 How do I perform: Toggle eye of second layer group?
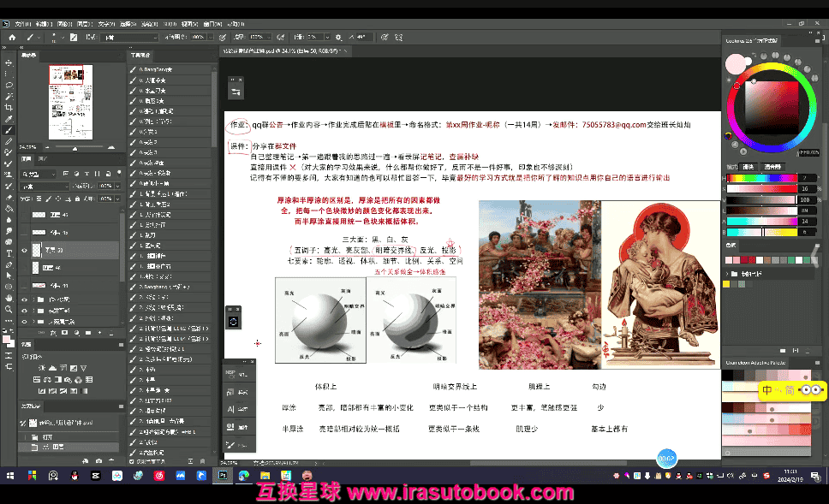(x=24, y=310)
